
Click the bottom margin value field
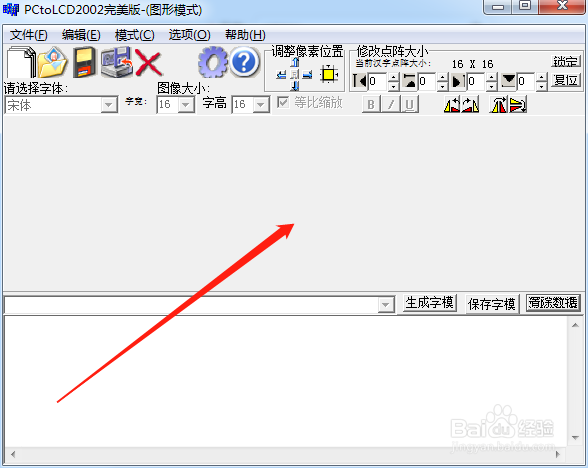coord(526,81)
